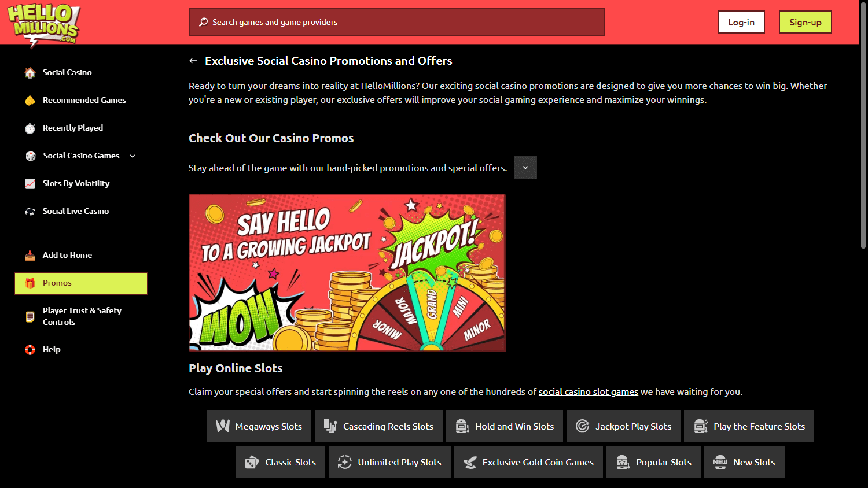The height and width of the screenshot is (488, 868).
Task: Expand the Social Casino Games menu
Action: tap(133, 156)
